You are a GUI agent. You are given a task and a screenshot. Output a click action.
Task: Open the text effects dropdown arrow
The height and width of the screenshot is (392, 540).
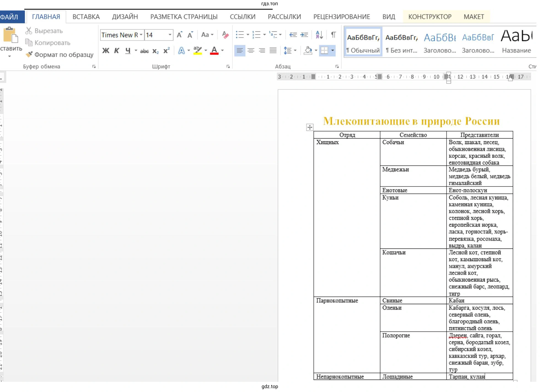click(x=189, y=50)
